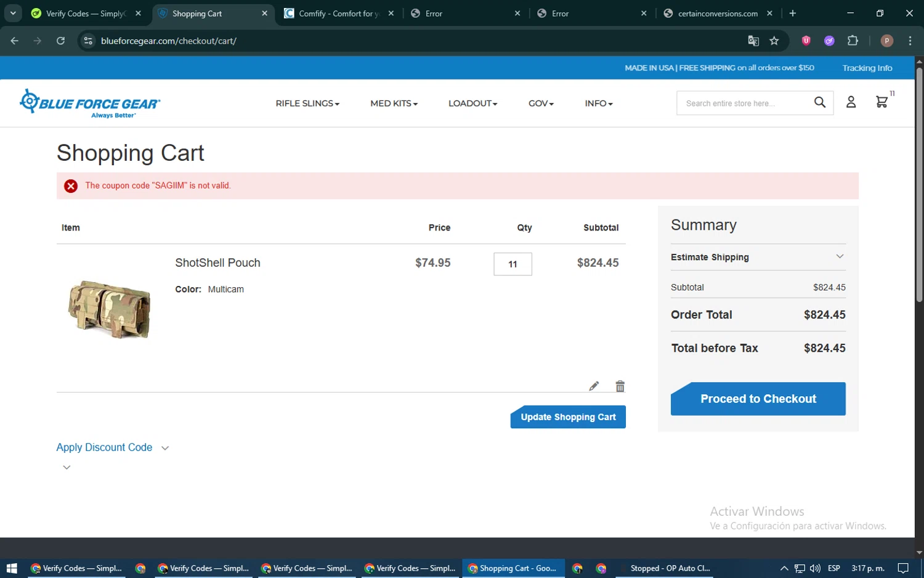The height and width of the screenshot is (578, 924).
Task: Click Proceed to Checkout button
Action: coord(758,399)
